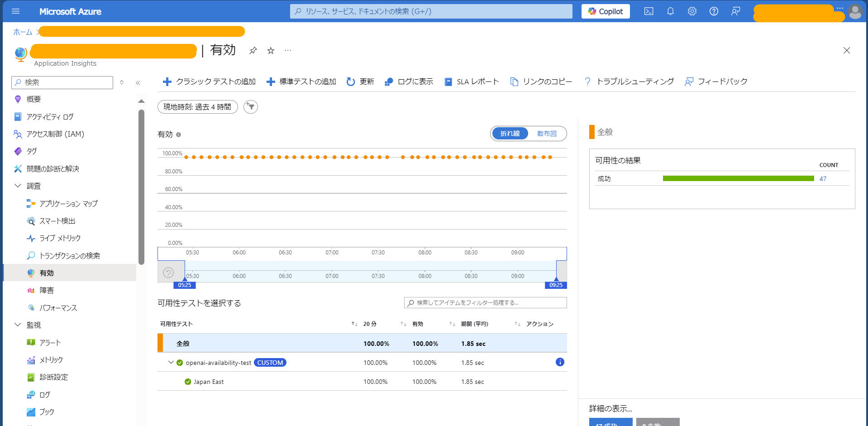The height and width of the screenshot is (426, 868).
Task: Click the add filter funnel icon
Action: coord(251,107)
